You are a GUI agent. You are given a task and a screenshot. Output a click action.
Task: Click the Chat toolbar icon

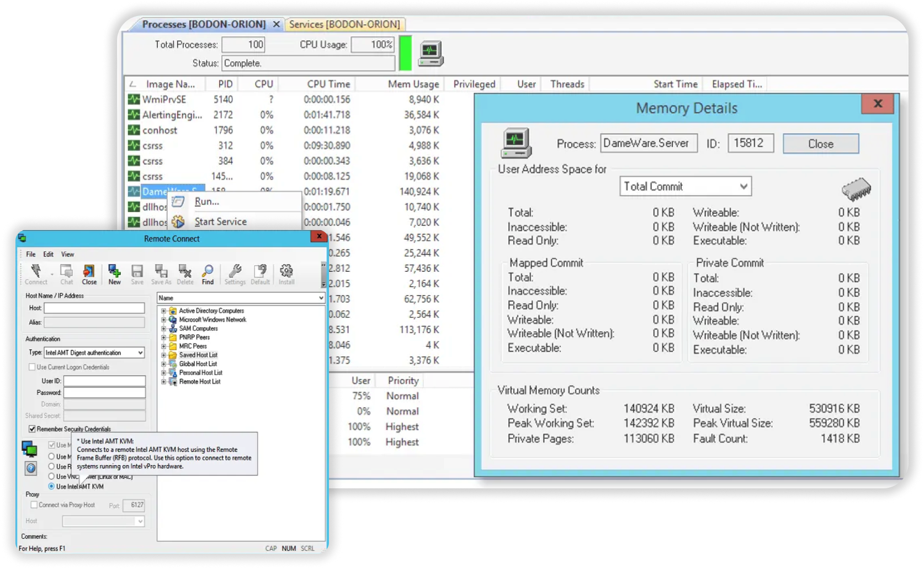[67, 271]
